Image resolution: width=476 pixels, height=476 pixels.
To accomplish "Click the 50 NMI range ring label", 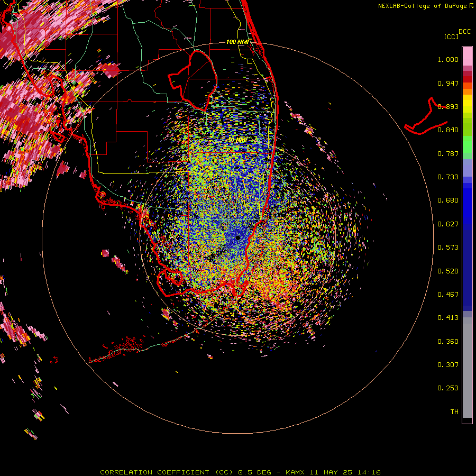I will pyautogui.click(x=237, y=140).
